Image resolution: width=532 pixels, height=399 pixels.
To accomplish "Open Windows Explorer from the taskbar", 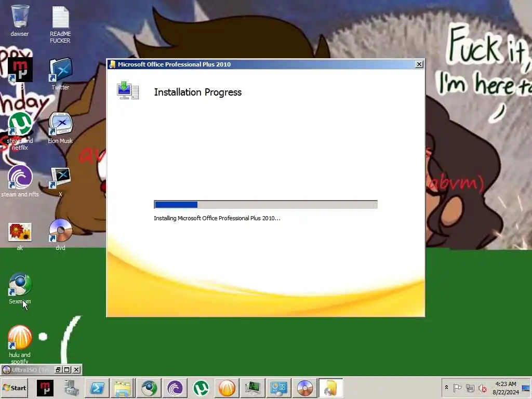I will (x=122, y=388).
